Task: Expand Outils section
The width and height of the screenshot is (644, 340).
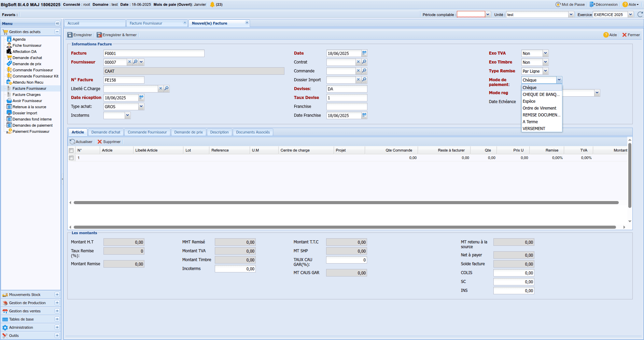Action: pos(57,336)
